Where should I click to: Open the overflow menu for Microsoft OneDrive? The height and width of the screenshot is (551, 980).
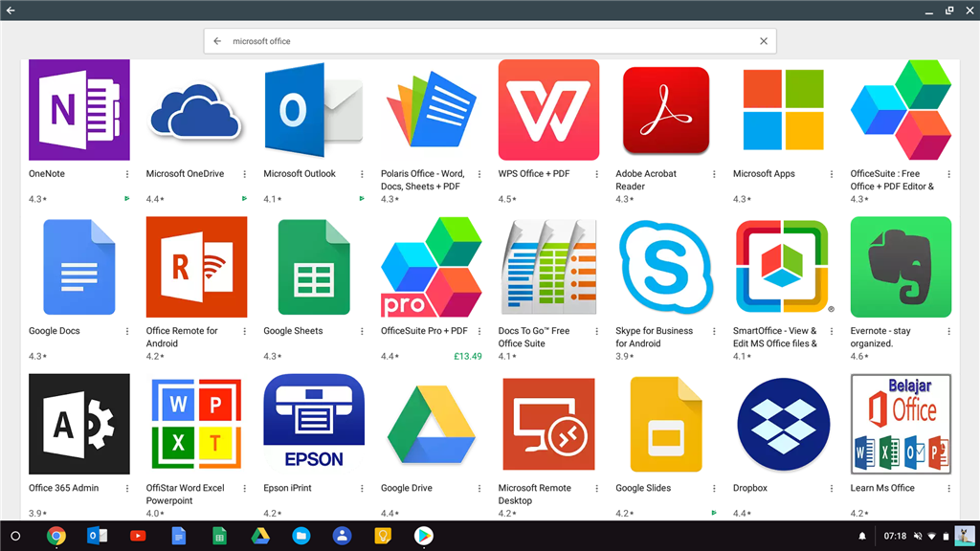click(x=244, y=174)
